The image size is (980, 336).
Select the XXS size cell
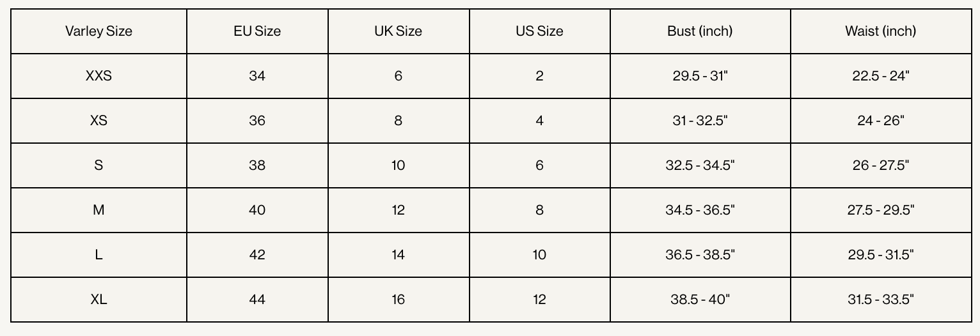99,76
